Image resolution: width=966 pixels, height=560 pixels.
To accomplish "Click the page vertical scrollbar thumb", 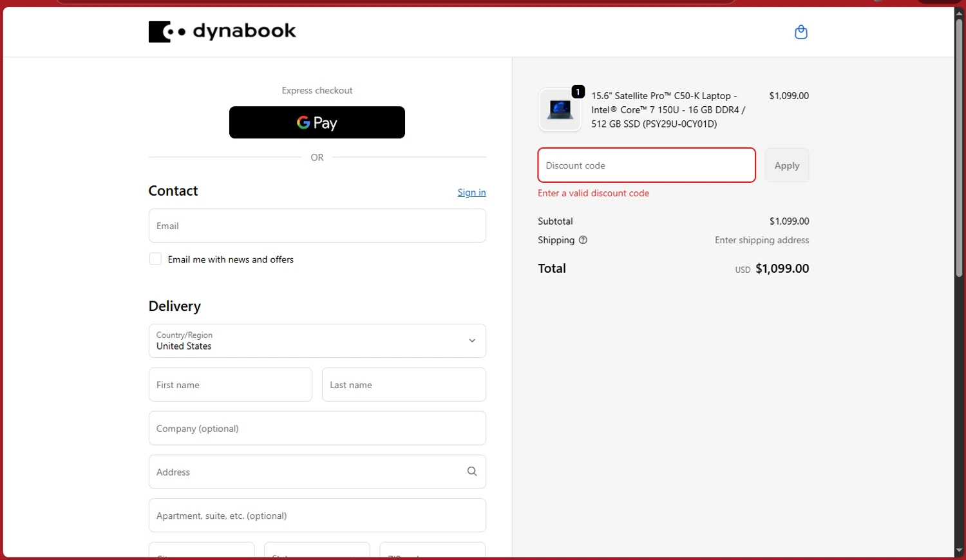I will tap(959, 148).
